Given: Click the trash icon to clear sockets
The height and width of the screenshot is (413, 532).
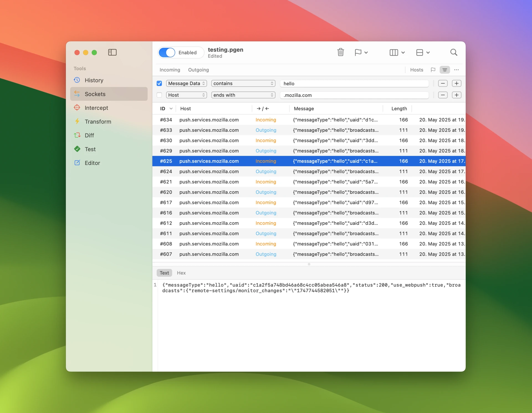Looking at the screenshot, I should 341,52.
